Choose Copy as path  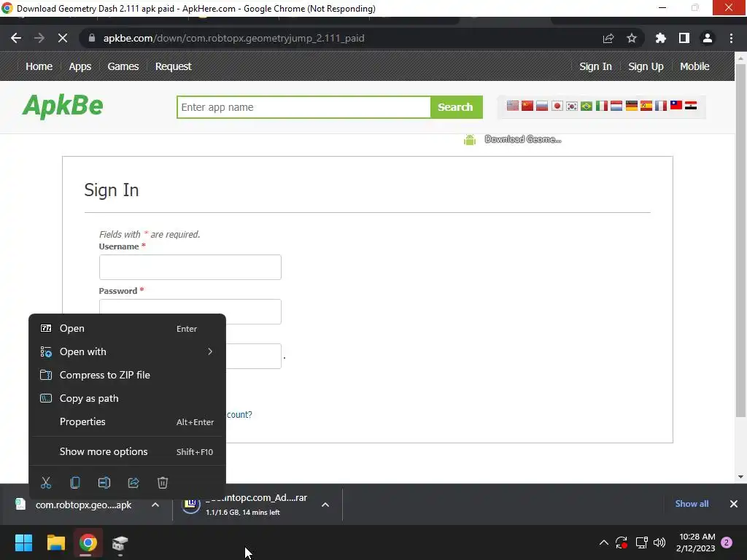tap(127, 398)
